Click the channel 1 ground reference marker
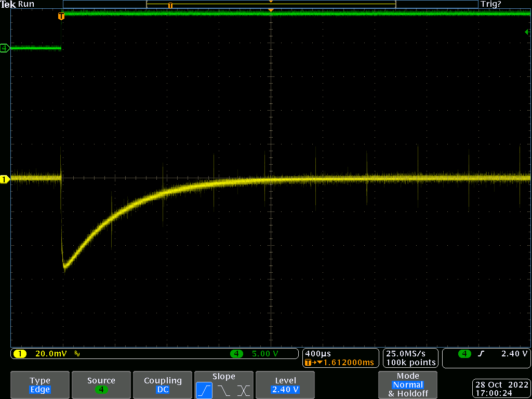 pyautogui.click(x=5, y=180)
